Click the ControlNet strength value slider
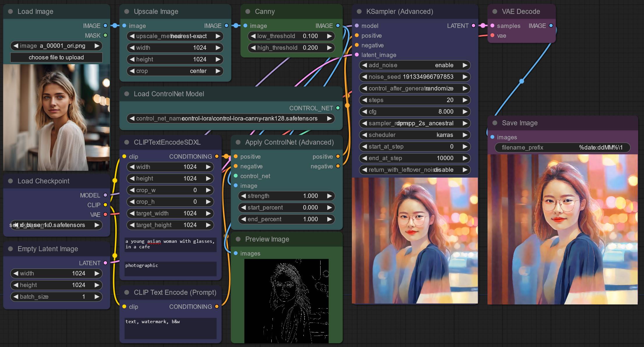 pyautogui.click(x=286, y=196)
